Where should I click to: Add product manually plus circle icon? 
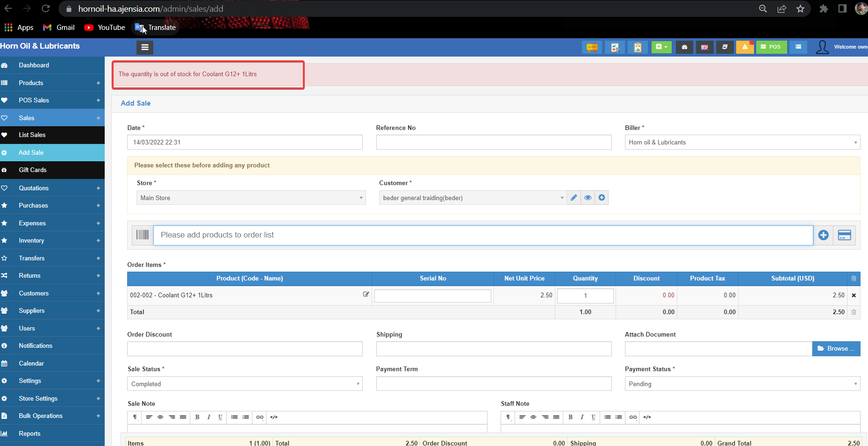(x=824, y=235)
